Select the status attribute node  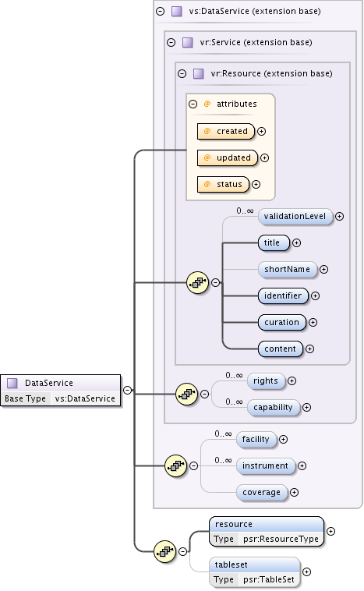[x=224, y=184]
